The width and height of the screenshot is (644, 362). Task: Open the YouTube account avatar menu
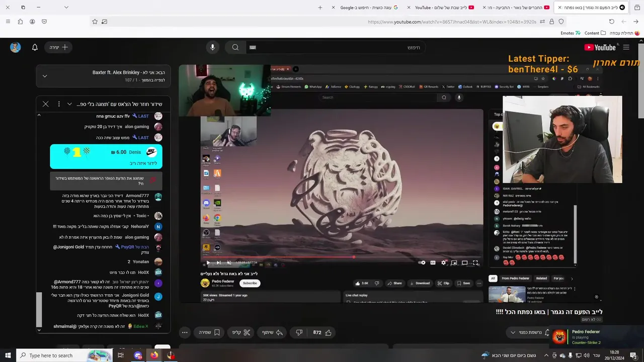pyautogui.click(x=16, y=47)
